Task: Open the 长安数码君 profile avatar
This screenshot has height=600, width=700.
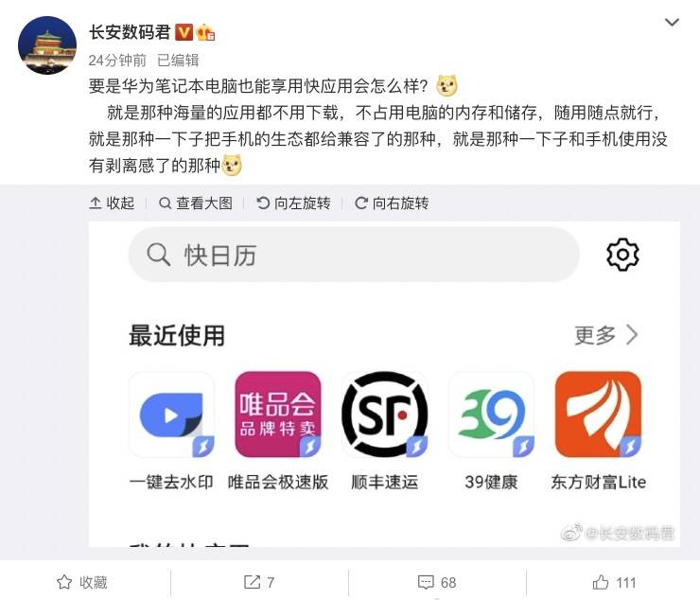Action: (47, 45)
